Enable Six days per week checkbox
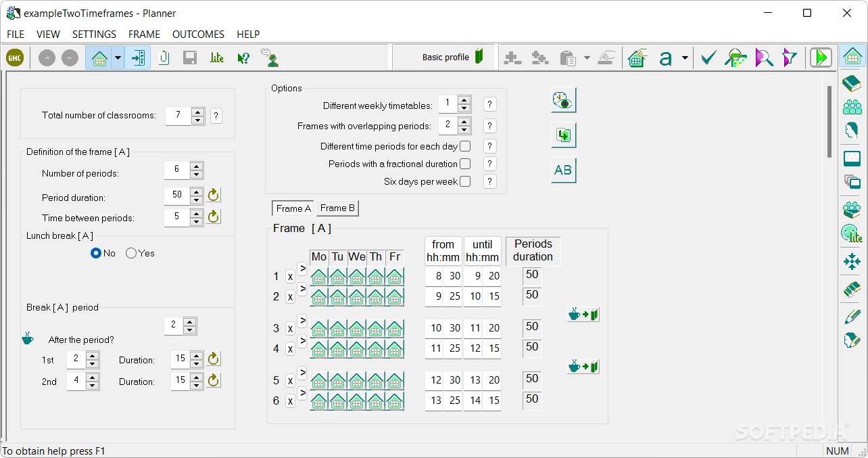This screenshot has width=868, height=458. point(465,181)
